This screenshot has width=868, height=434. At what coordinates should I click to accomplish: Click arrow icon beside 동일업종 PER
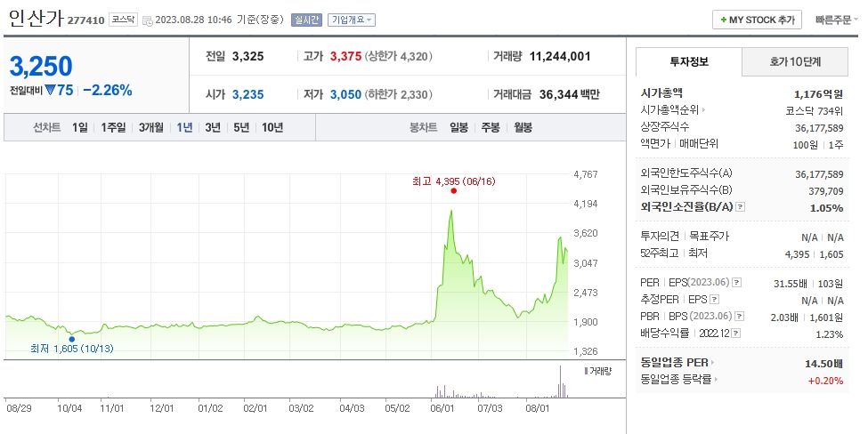click(x=712, y=363)
